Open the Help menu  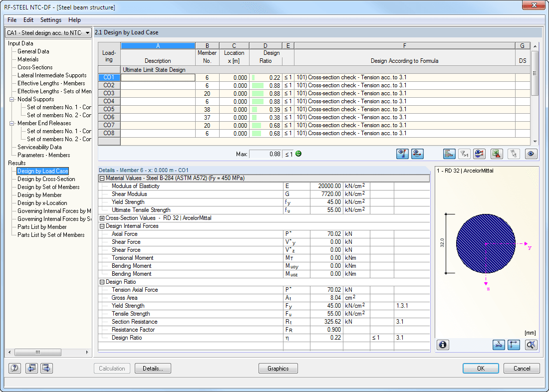(74, 20)
